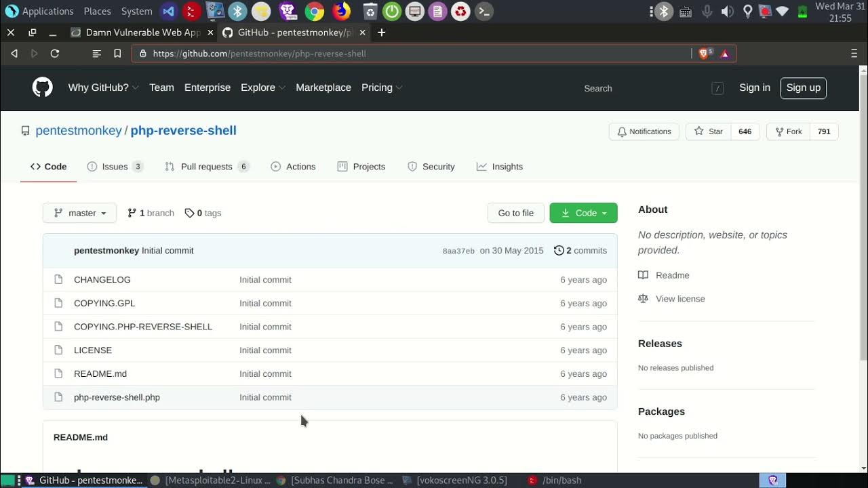Open the Team link in header
Viewport: 868px width, 488px height.
pyautogui.click(x=161, y=87)
